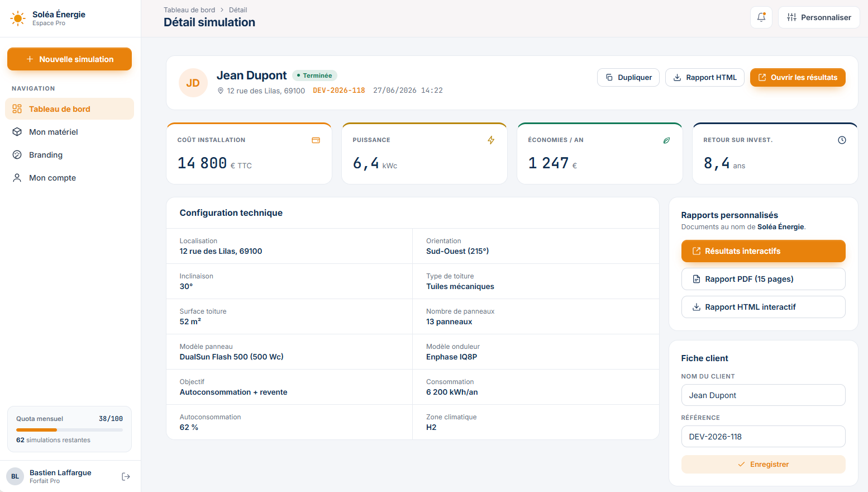Click the Enregistrer button

pyautogui.click(x=764, y=465)
